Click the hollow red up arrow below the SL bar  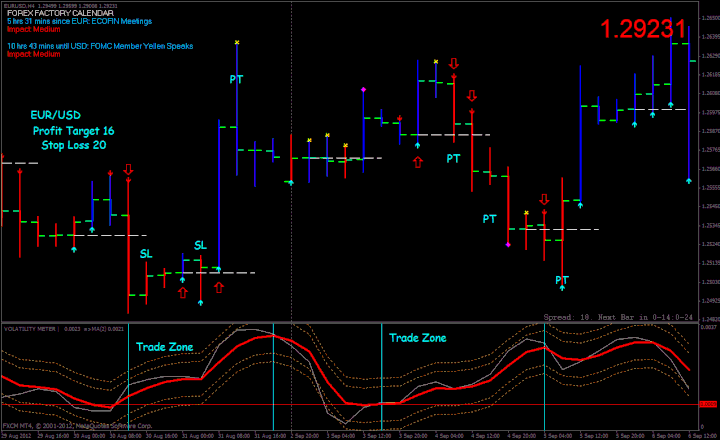click(183, 293)
